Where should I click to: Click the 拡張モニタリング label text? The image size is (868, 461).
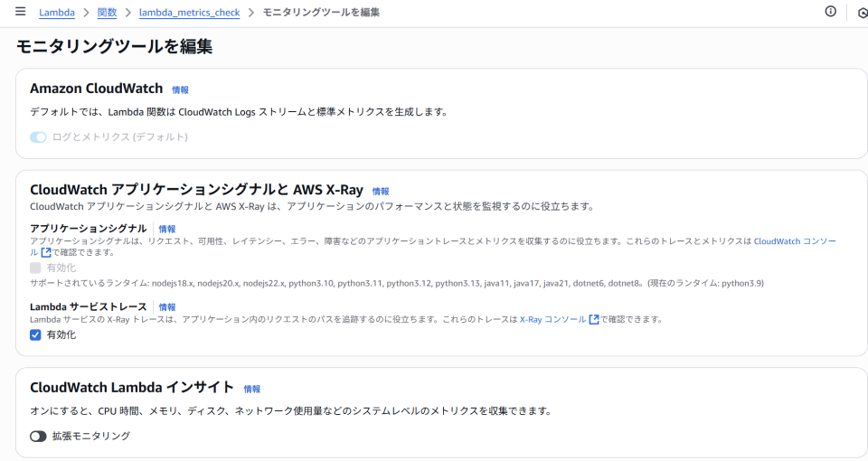pos(91,436)
